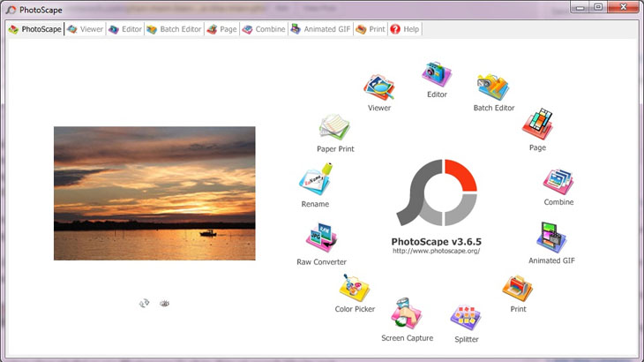
Task: Launch the Animated GIF circle icon
Action: tap(551, 238)
